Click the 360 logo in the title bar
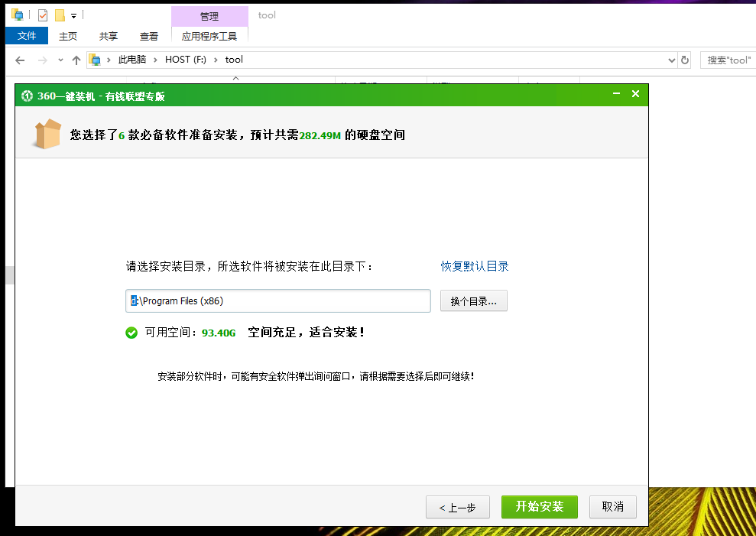This screenshot has height=536, width=756. 27,96
